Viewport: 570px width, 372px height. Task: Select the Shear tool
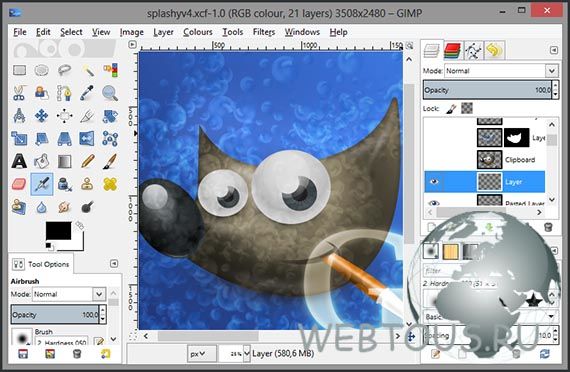point(41,139)
